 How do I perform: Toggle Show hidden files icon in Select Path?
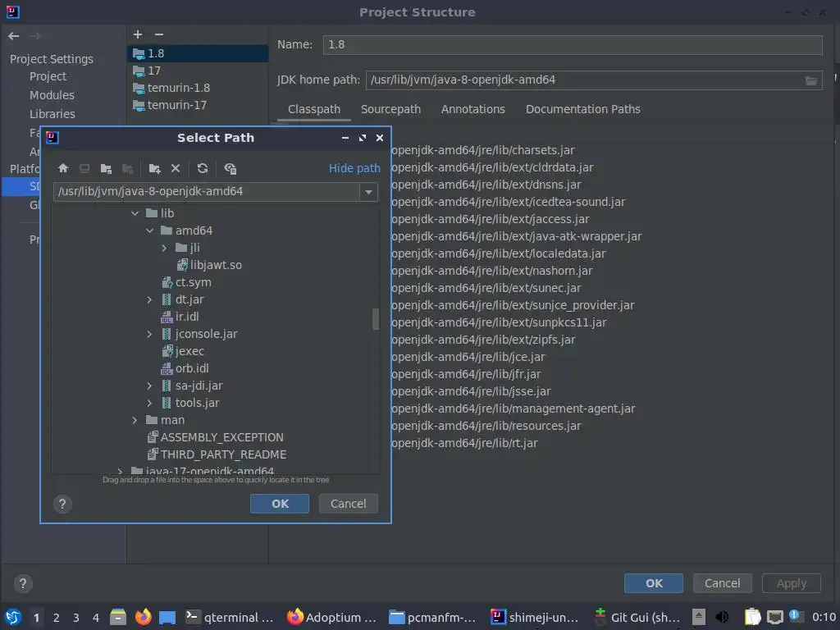231,168
